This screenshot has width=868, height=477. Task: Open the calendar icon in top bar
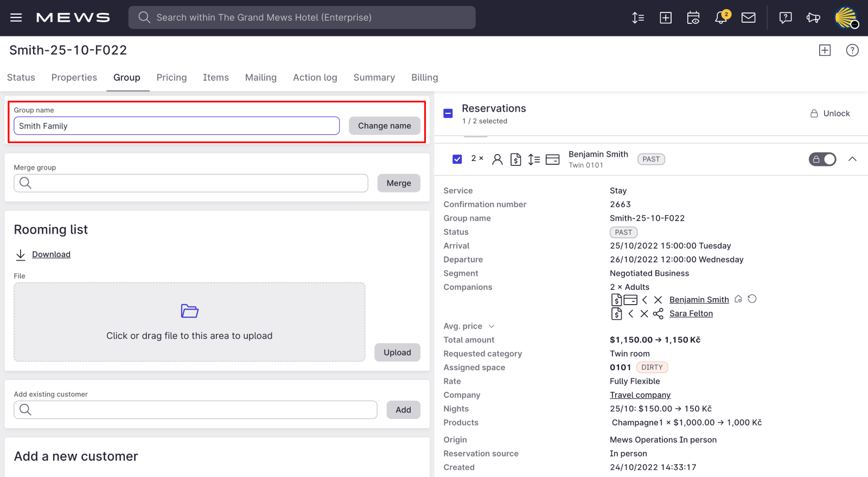coord(693,18)
